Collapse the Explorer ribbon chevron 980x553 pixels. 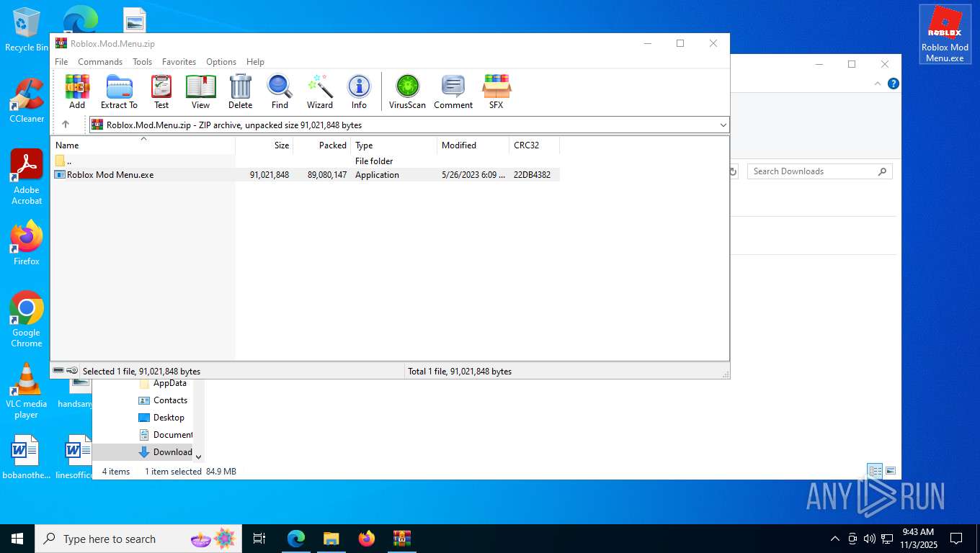878,84
